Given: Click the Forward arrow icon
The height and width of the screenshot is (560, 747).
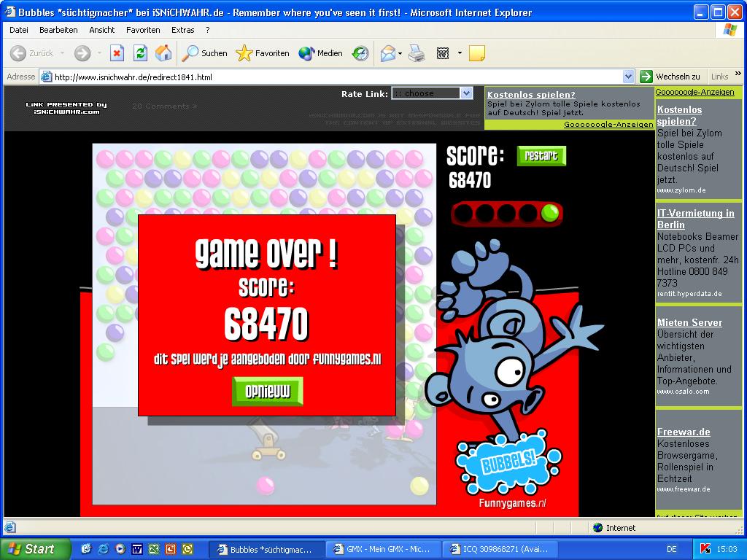Looking at the screenshot, I should 82,53.
